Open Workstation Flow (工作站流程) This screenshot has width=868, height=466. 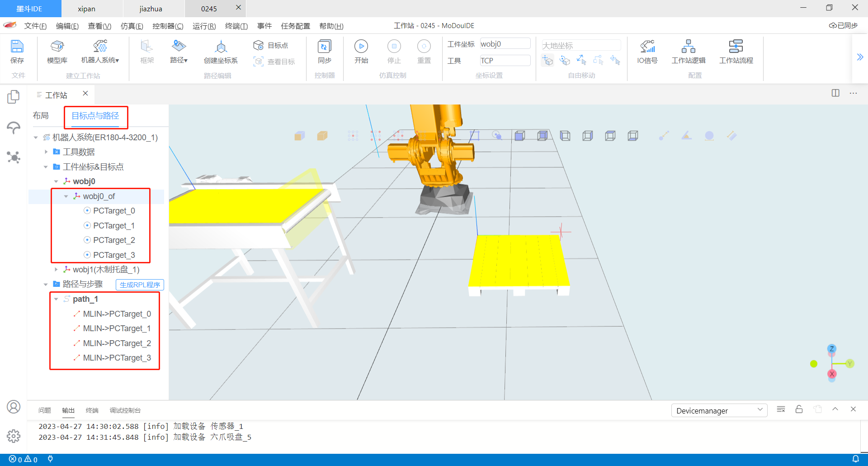pyautogui.click(x=736, y=51)
